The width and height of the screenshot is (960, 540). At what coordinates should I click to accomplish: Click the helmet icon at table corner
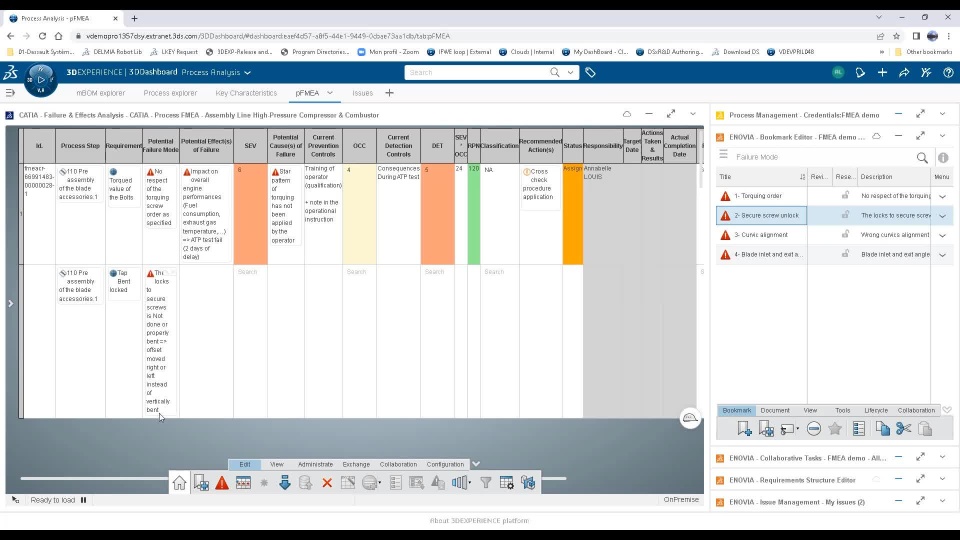point(690,418)
